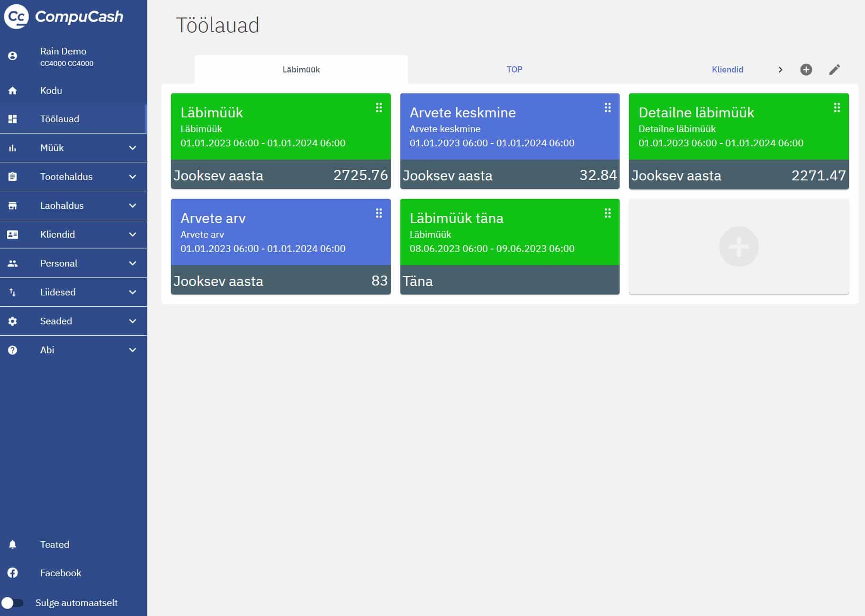Viewport: 865px width, 616px height.
Task: Open Teated notifications bell icon
Action: point(13,545)
